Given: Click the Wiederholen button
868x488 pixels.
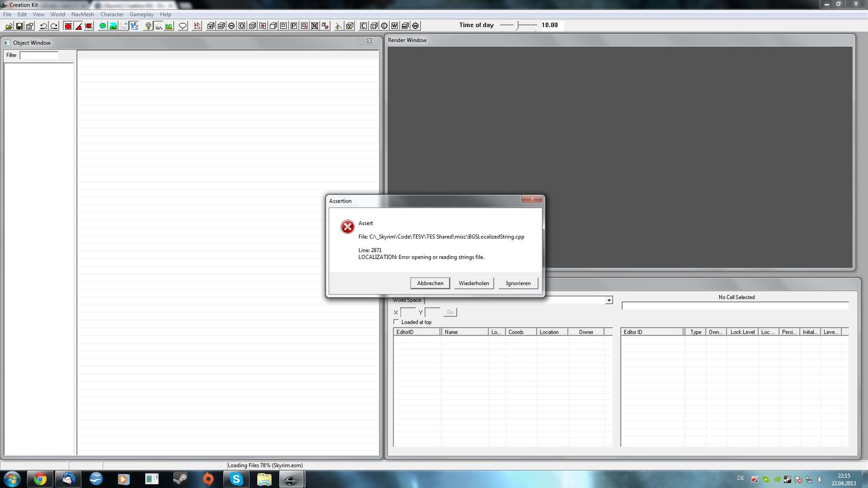Looking at the screenshot, I should (474, 283).
